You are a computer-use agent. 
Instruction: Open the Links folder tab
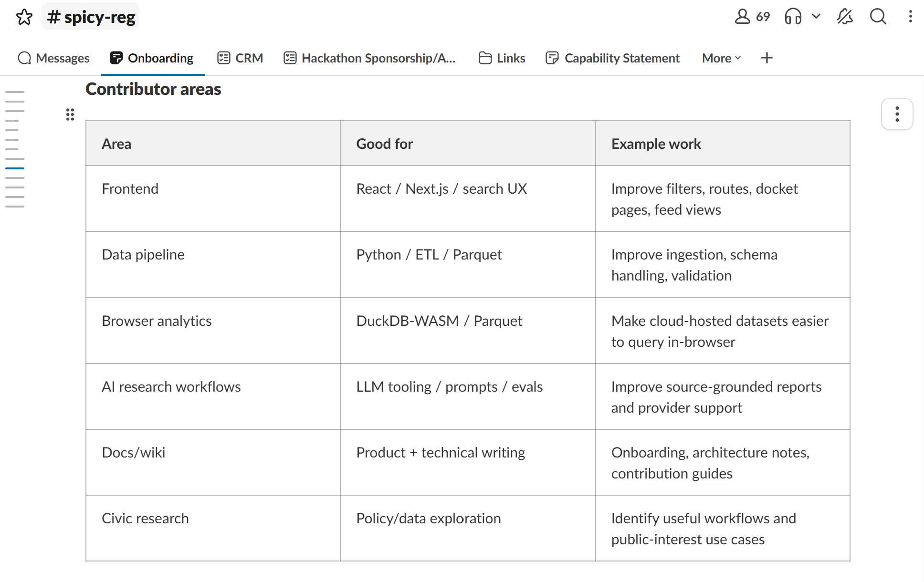(502, 58)
